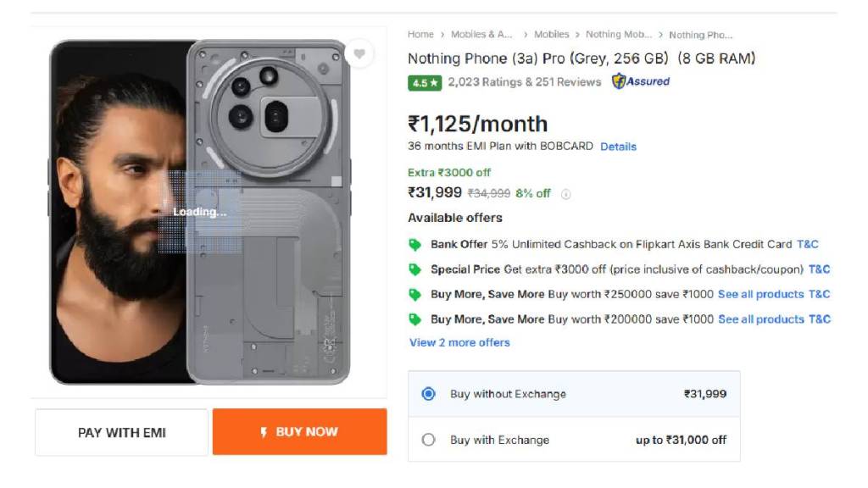
Task: Click tag icon of ₹250000 Buy More offer
Action: pyautogui.click(x=415, y=294)
